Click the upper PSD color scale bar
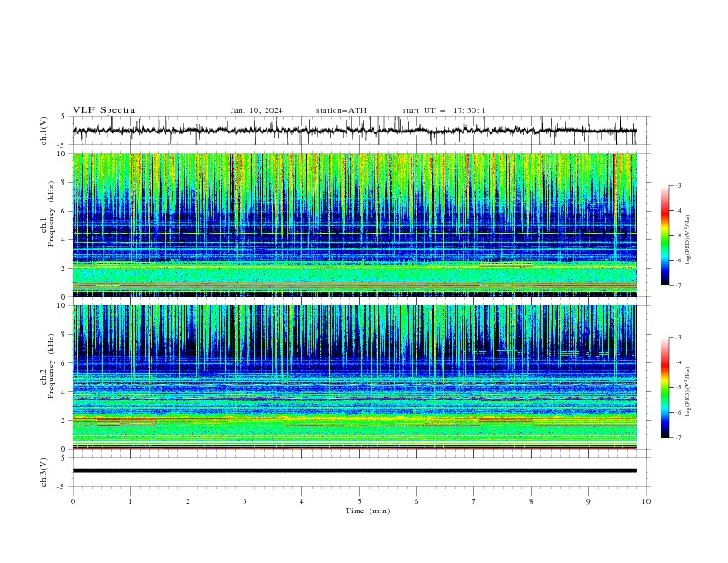 (x=665, y=236)
